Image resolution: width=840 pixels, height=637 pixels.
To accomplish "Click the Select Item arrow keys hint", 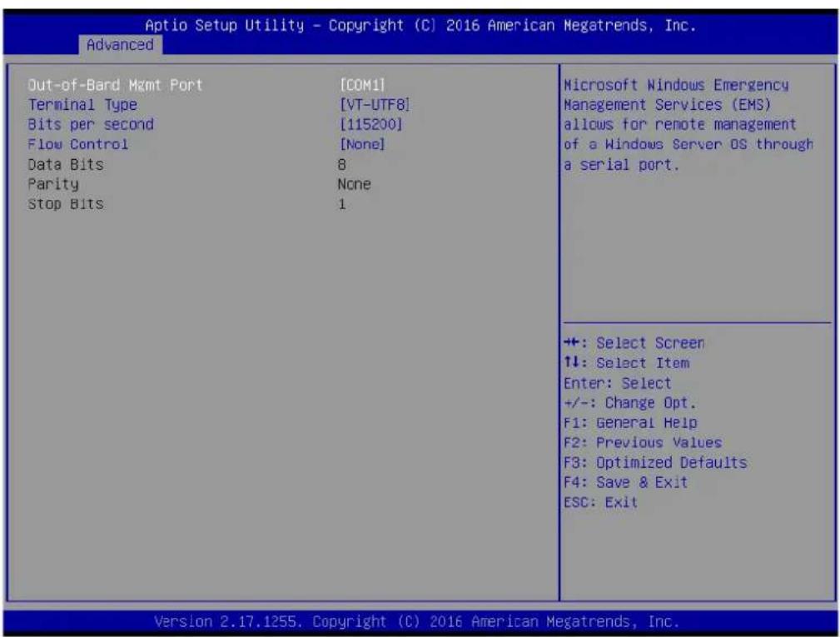I will [x=627, y=363].
